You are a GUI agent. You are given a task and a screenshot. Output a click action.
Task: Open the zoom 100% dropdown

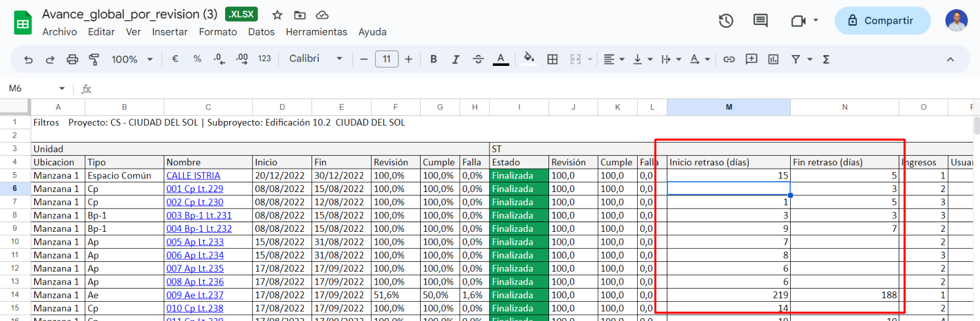[x=132, y=59]
